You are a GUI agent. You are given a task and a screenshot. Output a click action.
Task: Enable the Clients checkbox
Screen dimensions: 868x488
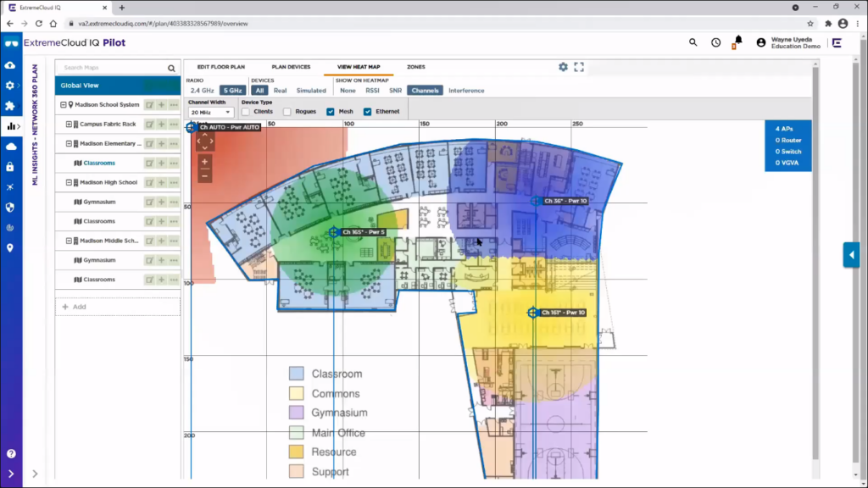(246, 112)
